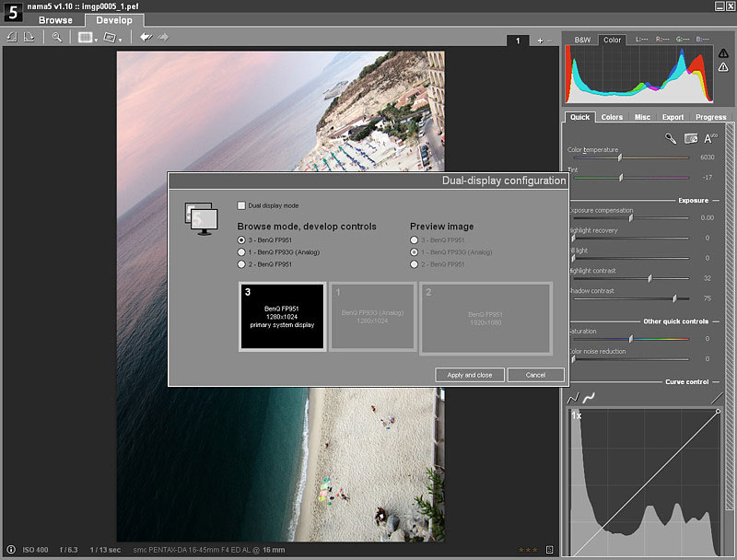Show image info in status bar
The image size is (737, 560).
coord(11,550)
